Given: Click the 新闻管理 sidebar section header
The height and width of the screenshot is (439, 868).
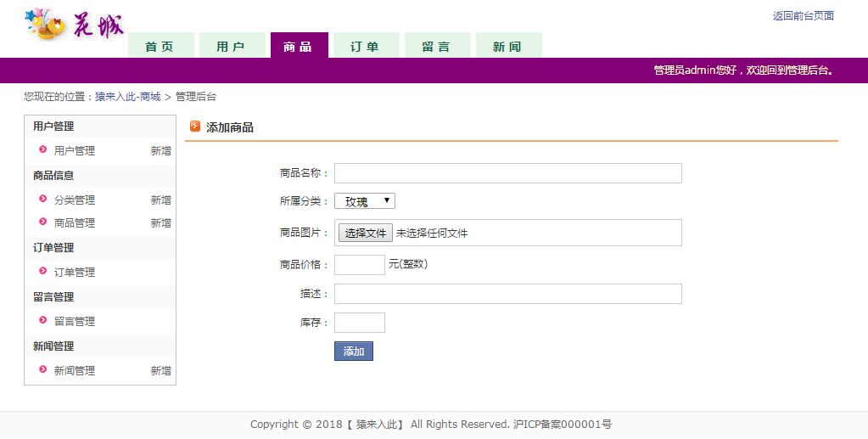Looking at the screenshot, I should point(53,346).
